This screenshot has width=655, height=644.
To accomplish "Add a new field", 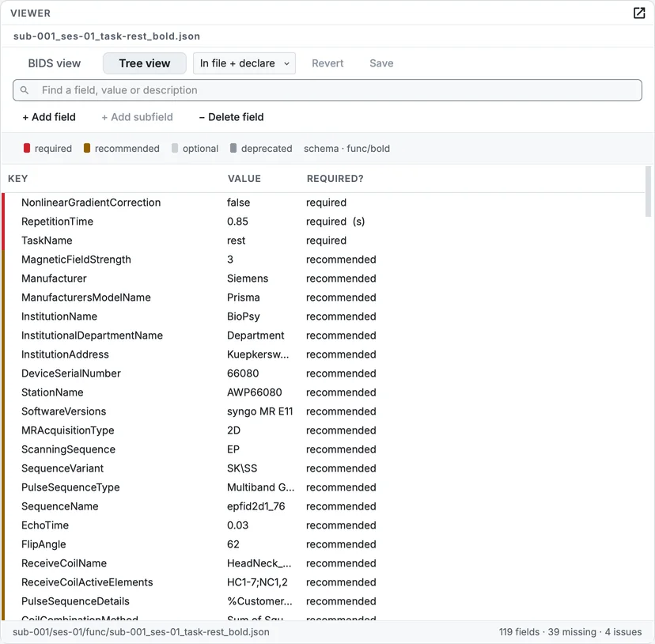I will point(49,117).
